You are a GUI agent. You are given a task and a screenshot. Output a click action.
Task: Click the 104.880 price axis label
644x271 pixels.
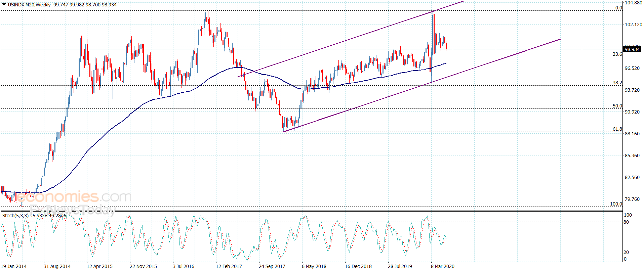[634, 3]
